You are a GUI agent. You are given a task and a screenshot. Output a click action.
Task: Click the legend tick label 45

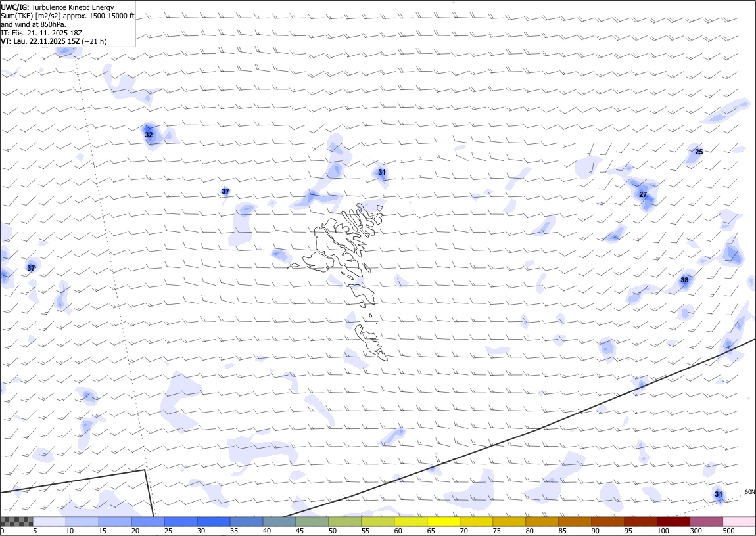click(x=299, y=531)
